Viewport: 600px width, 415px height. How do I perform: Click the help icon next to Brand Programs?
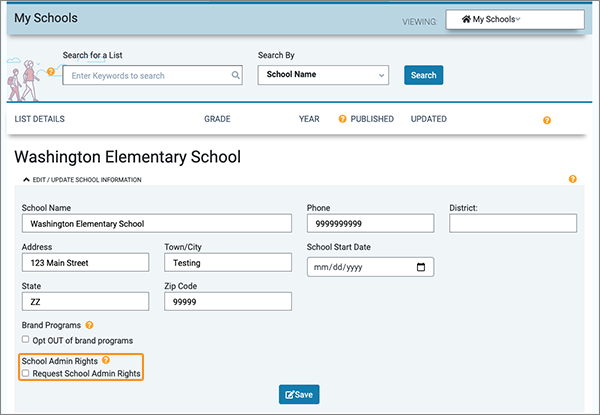[x=89, y=325]
